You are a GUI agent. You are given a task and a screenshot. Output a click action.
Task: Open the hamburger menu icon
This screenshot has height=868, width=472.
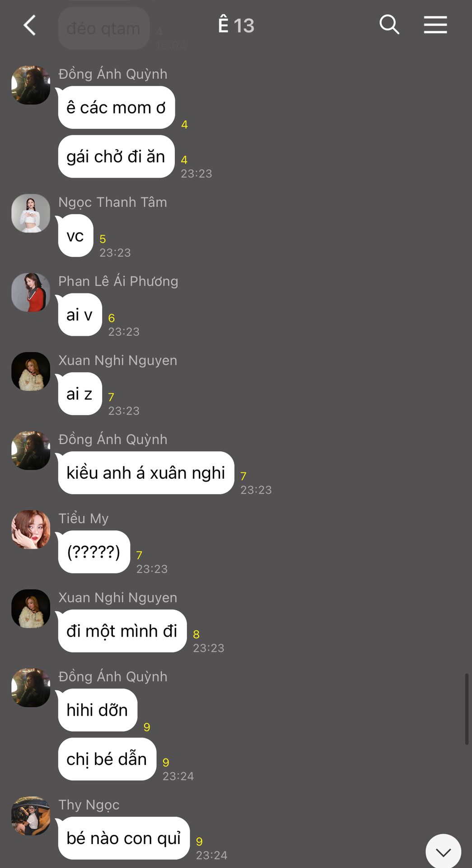point(435,25)
